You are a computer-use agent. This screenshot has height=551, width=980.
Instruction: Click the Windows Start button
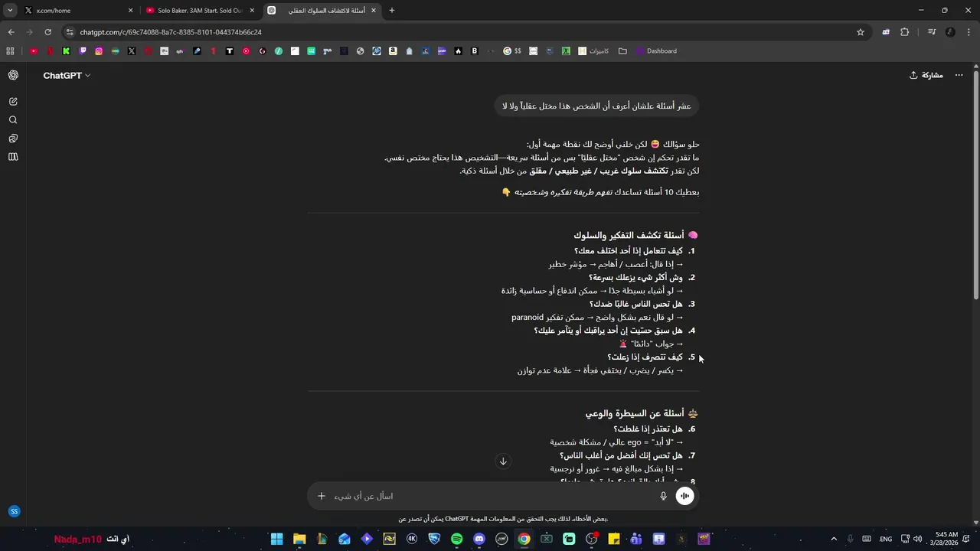(x=277, y=539)
